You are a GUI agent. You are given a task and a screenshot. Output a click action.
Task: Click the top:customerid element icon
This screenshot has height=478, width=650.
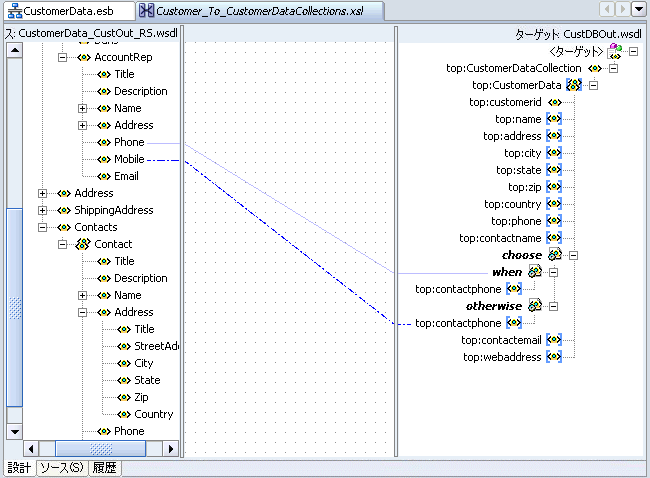pos(554,102)
